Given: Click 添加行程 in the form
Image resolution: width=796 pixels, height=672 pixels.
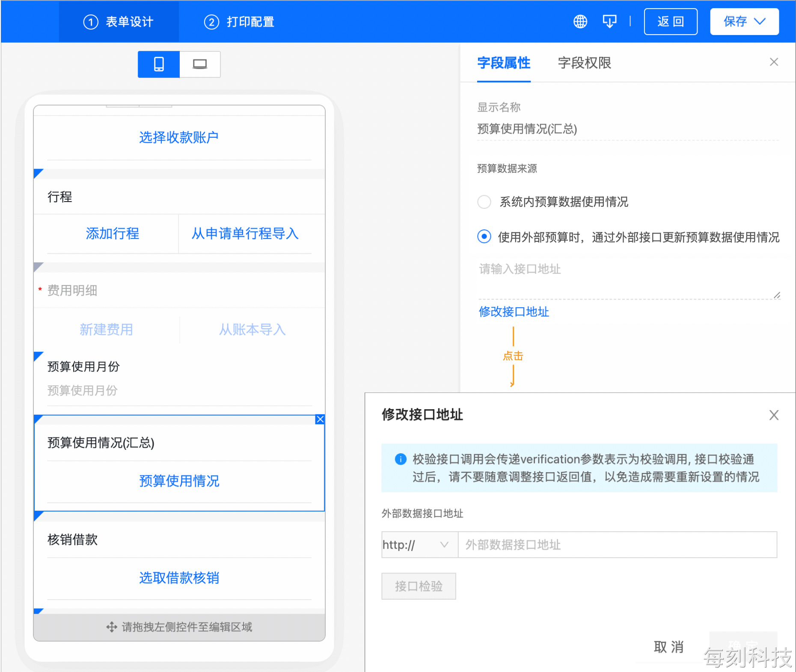Looking at the screenshot, I should tap(113, 234).
